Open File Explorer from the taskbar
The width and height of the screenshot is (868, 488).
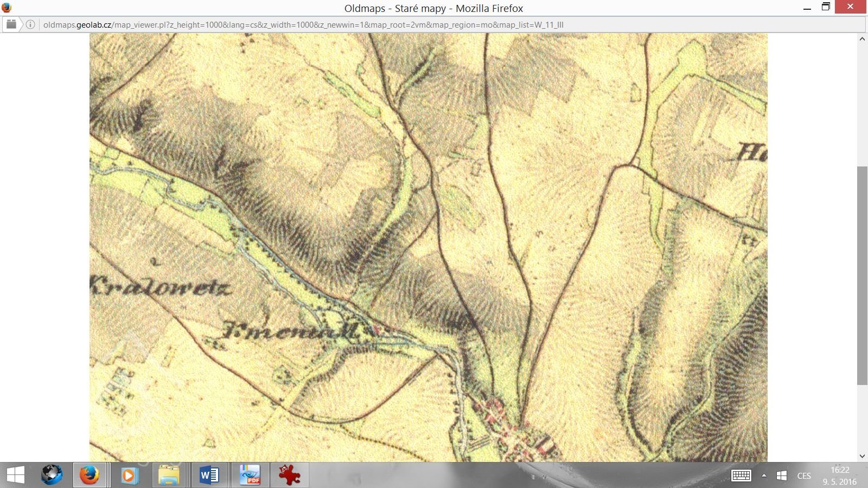169,476
